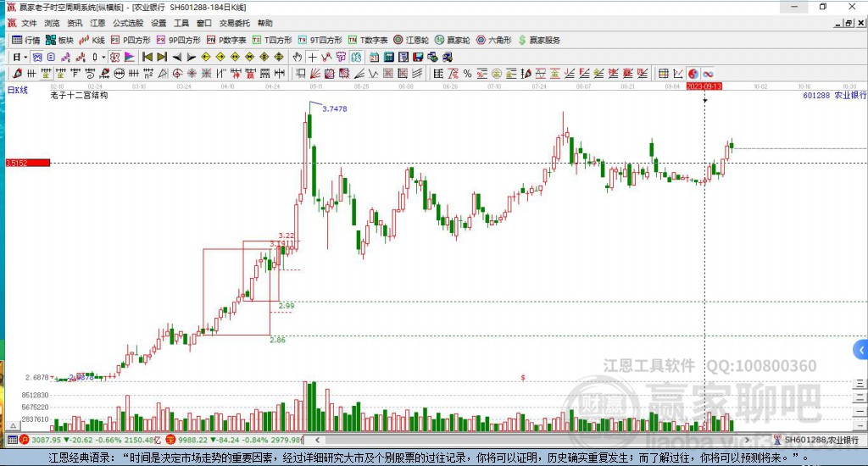Open the 文件 menu

pos(29,23)
